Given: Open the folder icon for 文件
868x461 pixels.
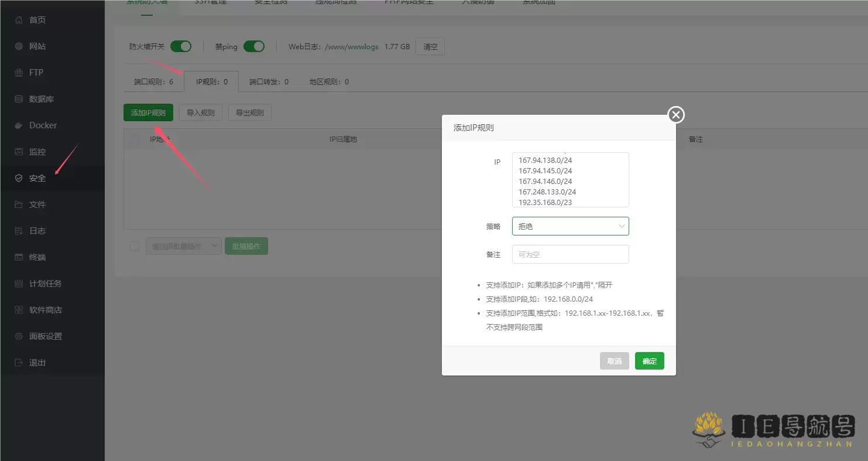Looking at the screenshot, I should 19,204.
